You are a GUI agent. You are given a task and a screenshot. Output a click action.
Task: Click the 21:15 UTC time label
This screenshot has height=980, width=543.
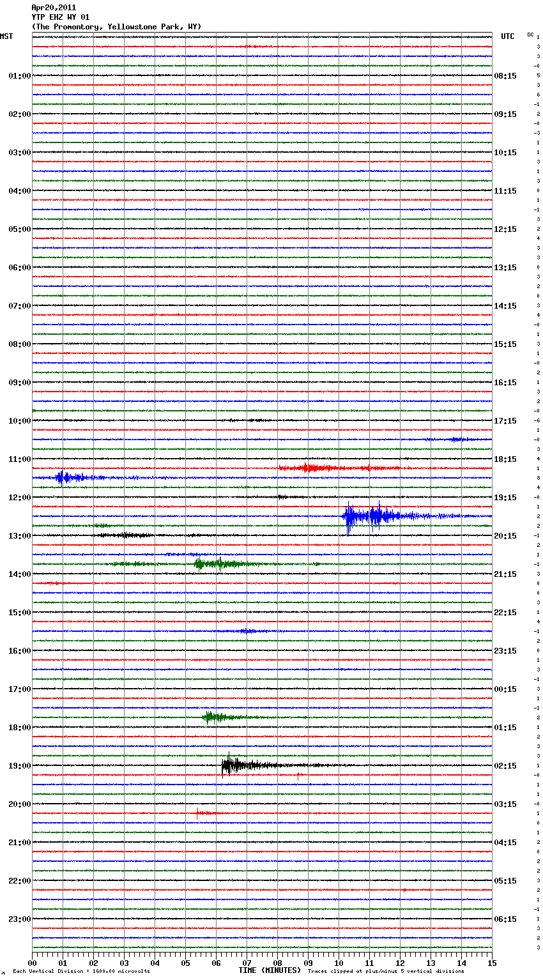coord(505,574)
